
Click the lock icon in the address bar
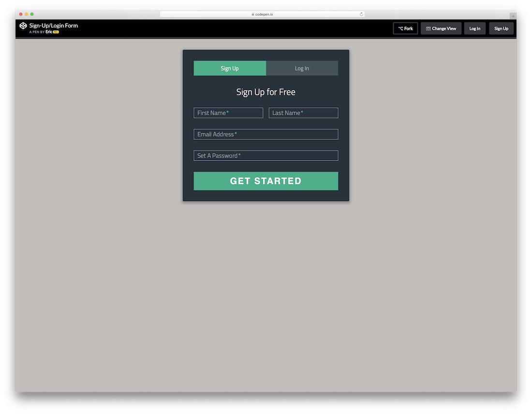[x=253, y=14]
